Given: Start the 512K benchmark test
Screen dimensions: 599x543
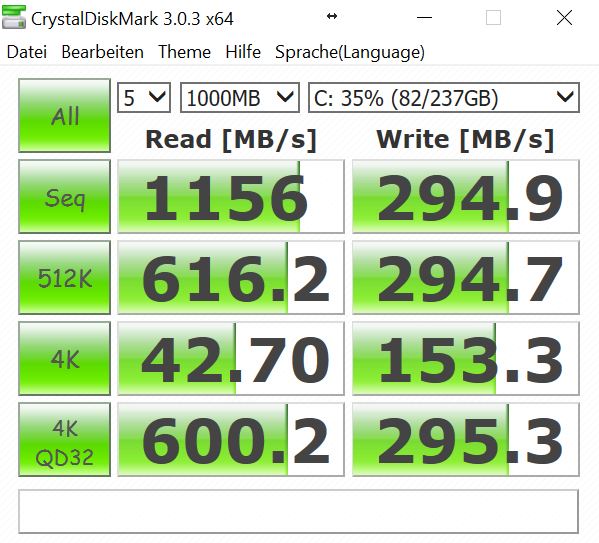Looking at the screenshot, I should pos(65,277).
